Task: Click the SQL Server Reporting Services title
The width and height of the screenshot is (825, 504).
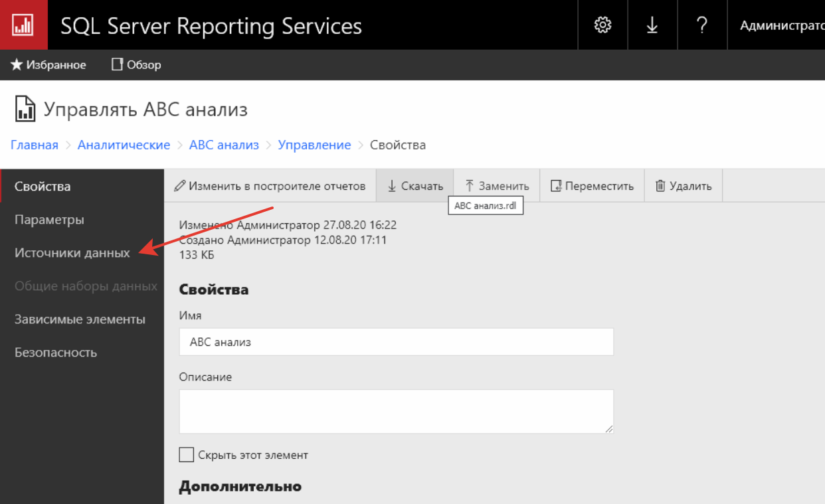Action: (x=211, y=26)
